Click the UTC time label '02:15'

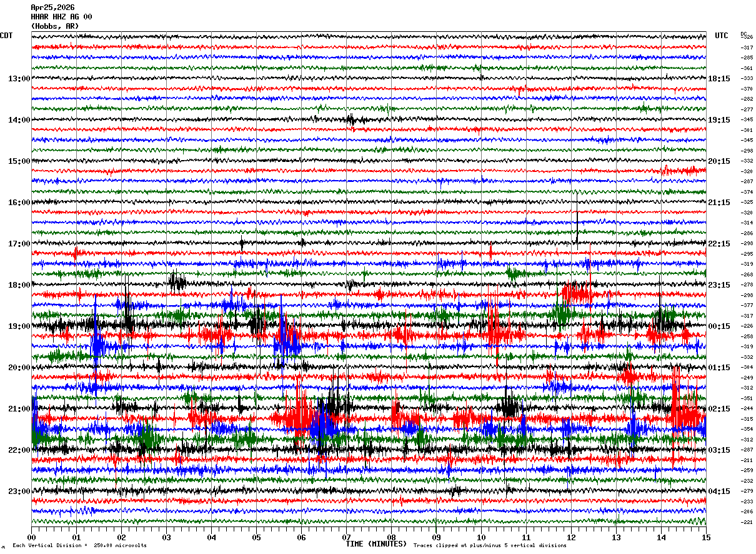tap(719, 409)
